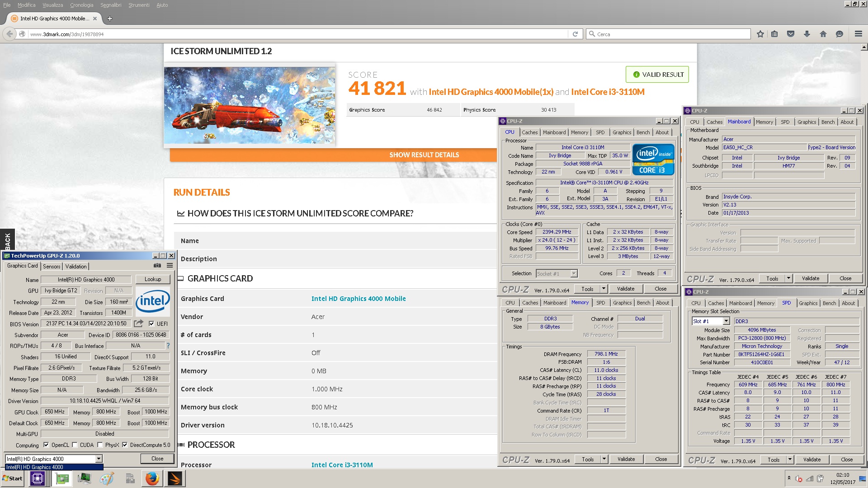Reload the 3dmark page
Viewport: 868px width, 488px height.
tap(575, 34)
